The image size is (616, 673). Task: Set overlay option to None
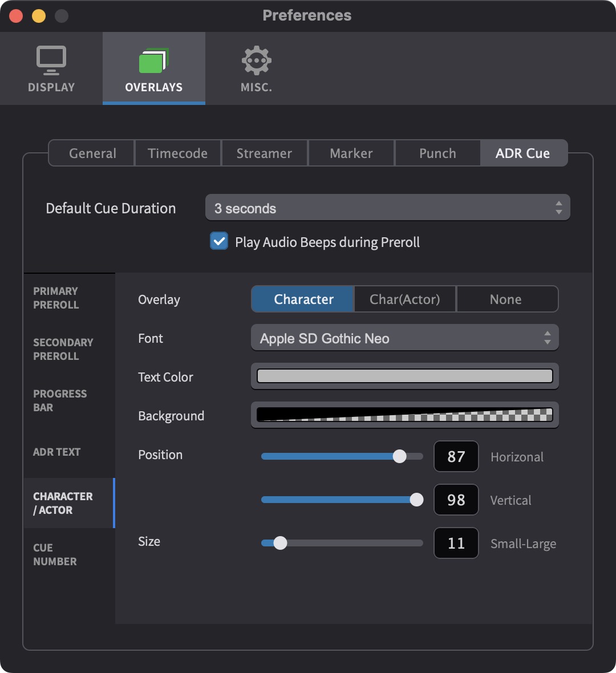[x=508, y=299]
